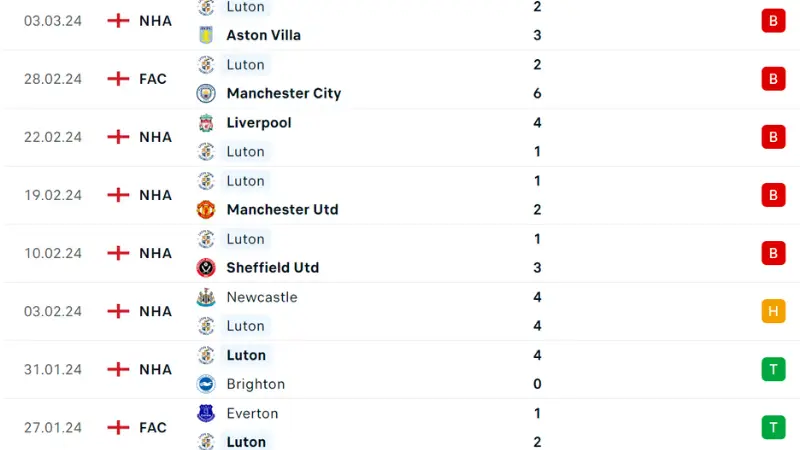The width and height of the screenshot is (800, 450).
Task: Open the Aston Villa team link
Action: pyautogui.click(x=263, y=35)
